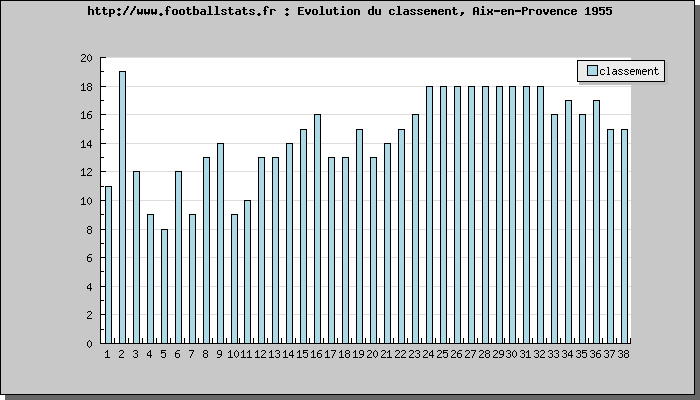Select the bar for matchday 15
700x400 pixels.
pyautogui.click(x=304, y=236)
